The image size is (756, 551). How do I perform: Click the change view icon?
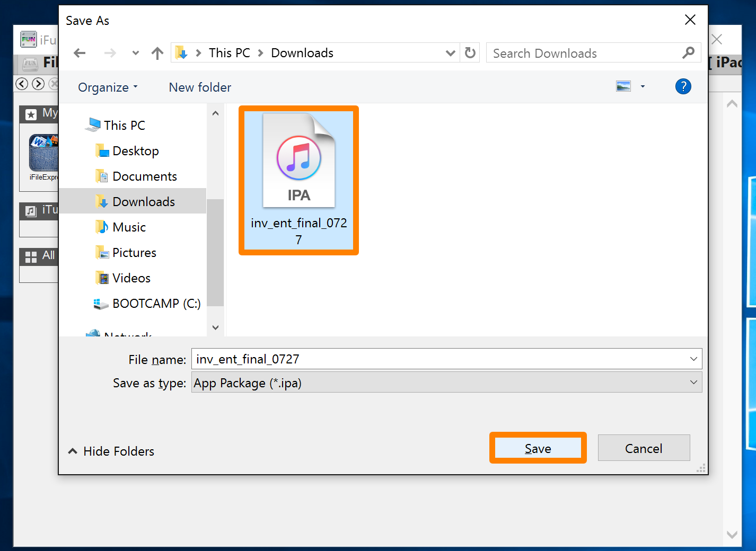click(x=623, y=86)
